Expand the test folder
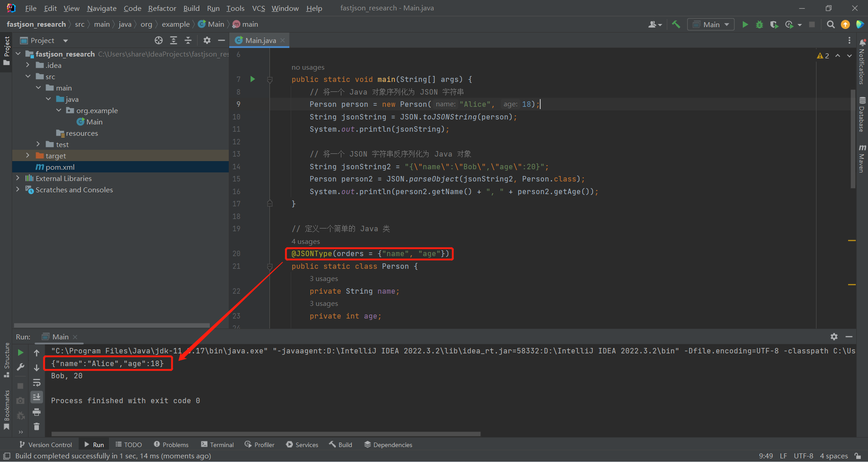This screenshot has width=868, height=462. 38,144
